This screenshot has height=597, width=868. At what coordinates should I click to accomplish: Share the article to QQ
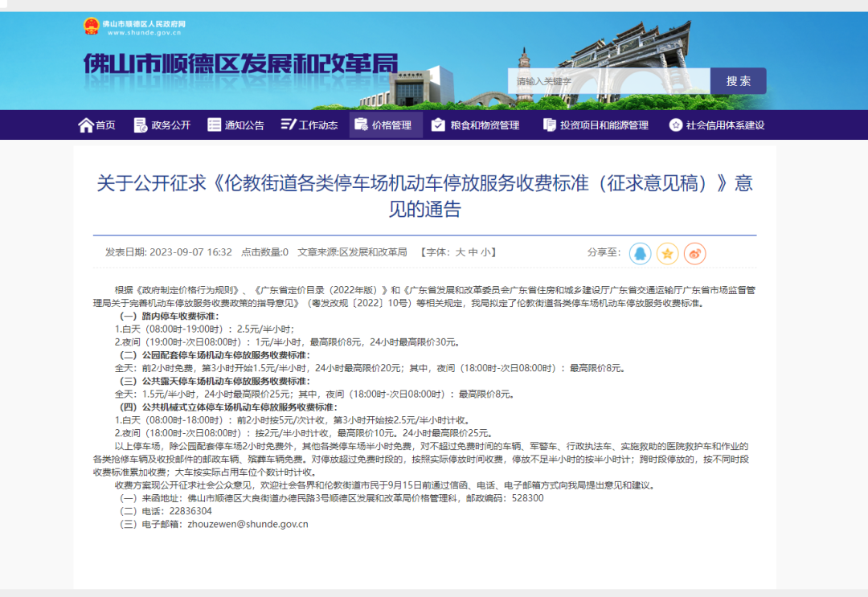640,253
